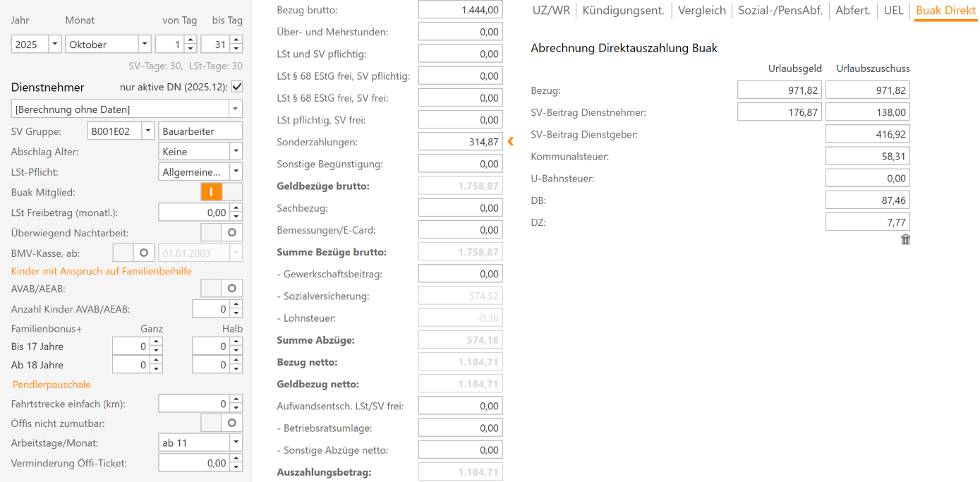Viewport: 980px width, 482px height.
Task: Open the Arbeitstage/Monat "ab 11" dropdown
Action: point(237,442)
